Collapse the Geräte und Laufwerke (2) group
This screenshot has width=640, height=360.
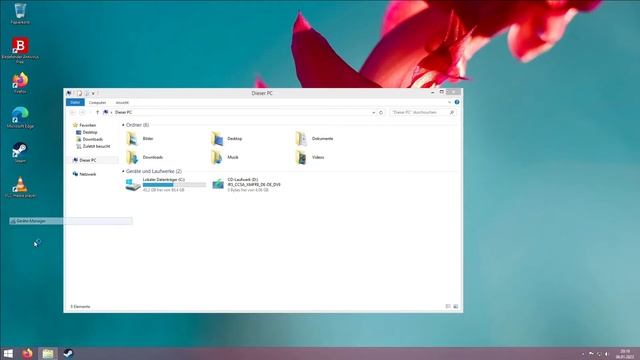click(x=123, y=171)
